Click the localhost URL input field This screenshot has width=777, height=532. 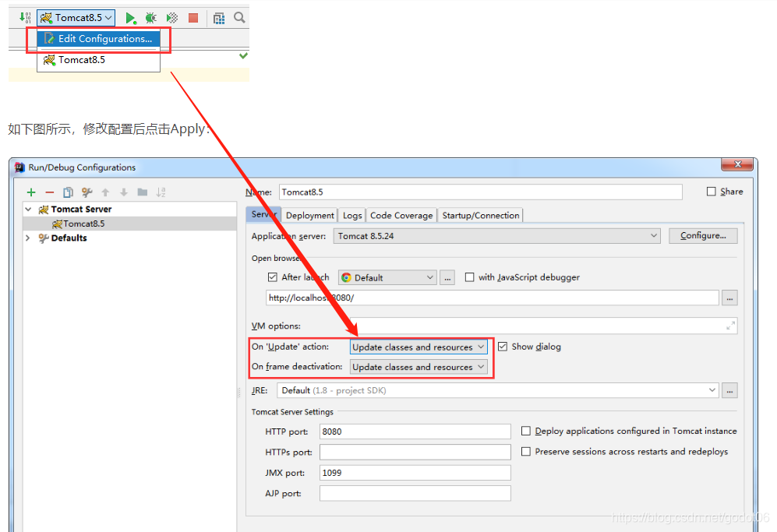pyautogui.click(x=492, y=298)
